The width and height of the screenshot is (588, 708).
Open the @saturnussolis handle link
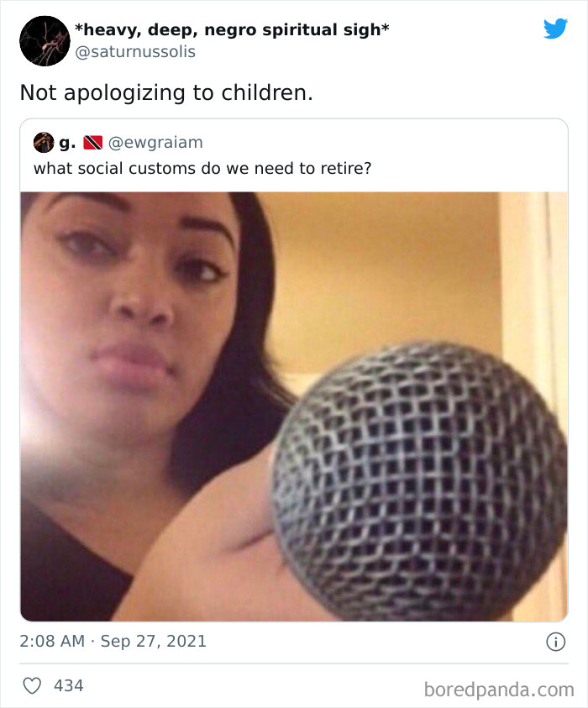(135, 51)
